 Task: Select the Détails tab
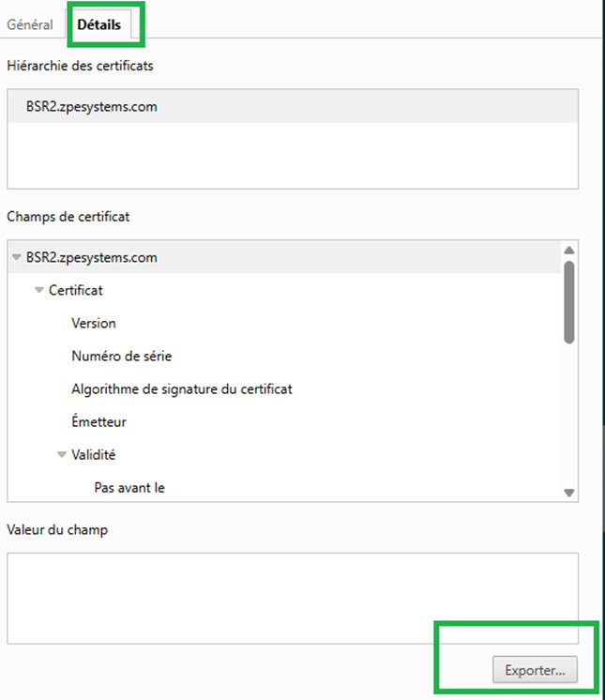(98, 24)
